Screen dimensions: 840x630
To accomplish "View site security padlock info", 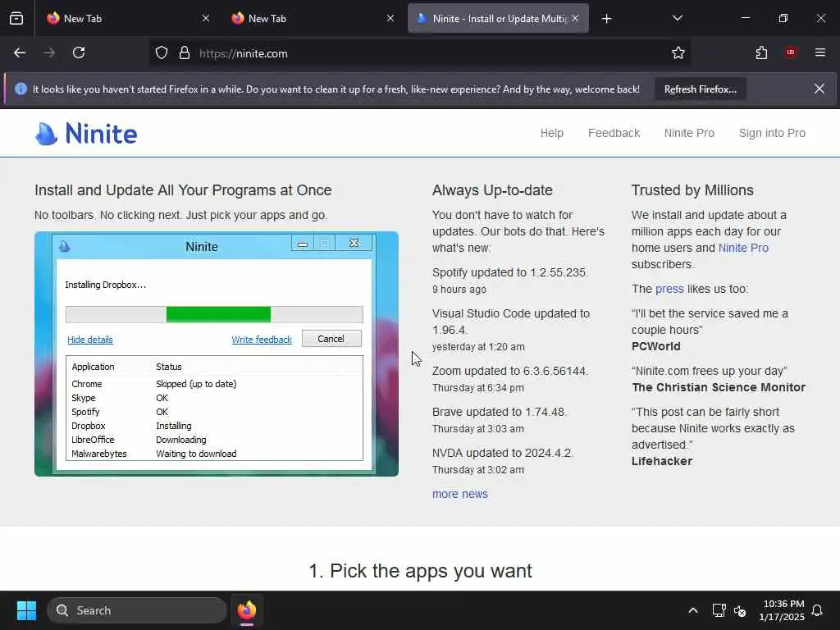I will (x=185, y=53).
